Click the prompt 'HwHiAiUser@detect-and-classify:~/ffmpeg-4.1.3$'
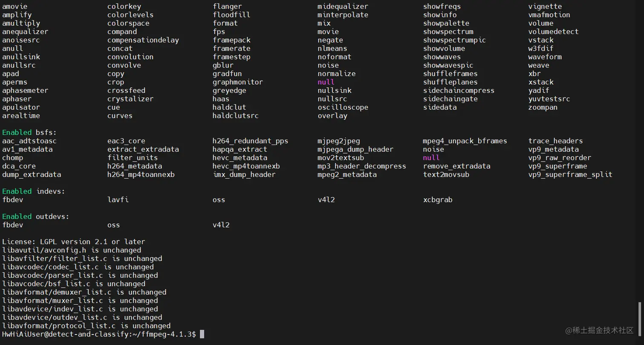 (x=99, y=334)
